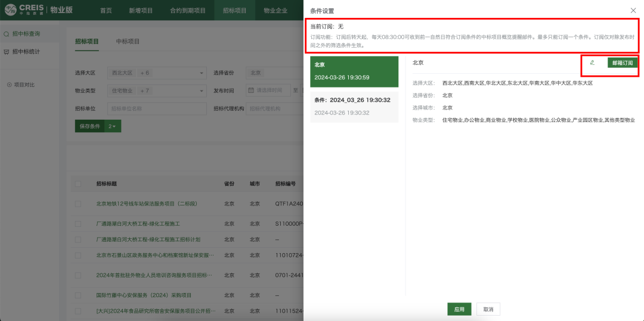This screenshot has height=321, width=644.
Task: Click the edit pencil icon beside 邮箱订阅
Action: [x=592, y=63]
